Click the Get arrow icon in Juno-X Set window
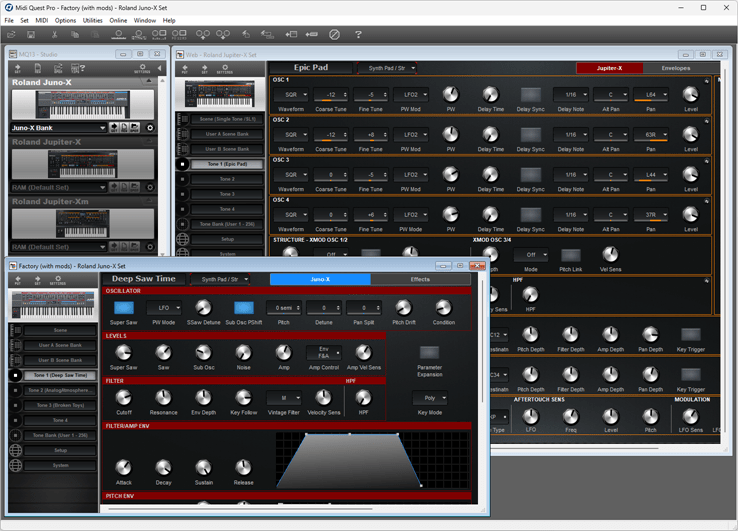 pyautogui.click(x=37, y=281)
